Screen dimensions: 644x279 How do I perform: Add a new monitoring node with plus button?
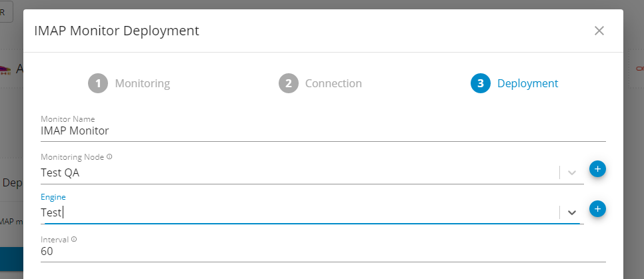tap(597, 169)
